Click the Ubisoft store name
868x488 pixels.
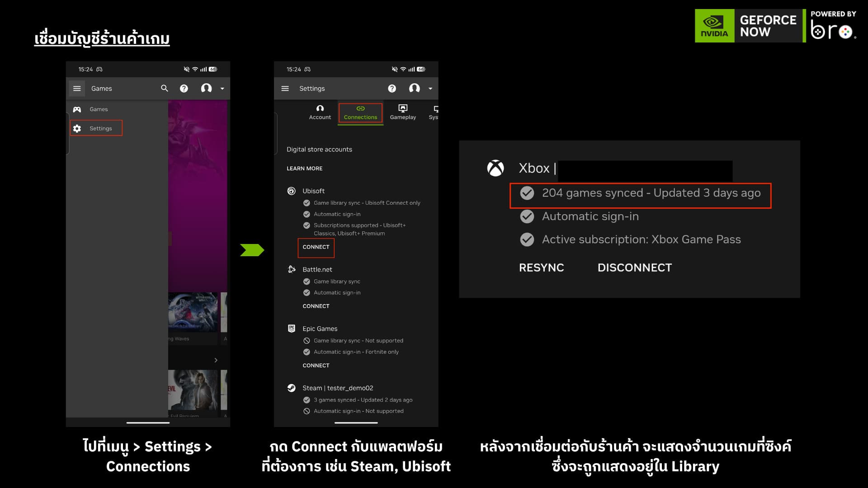[x=314, y=191]
